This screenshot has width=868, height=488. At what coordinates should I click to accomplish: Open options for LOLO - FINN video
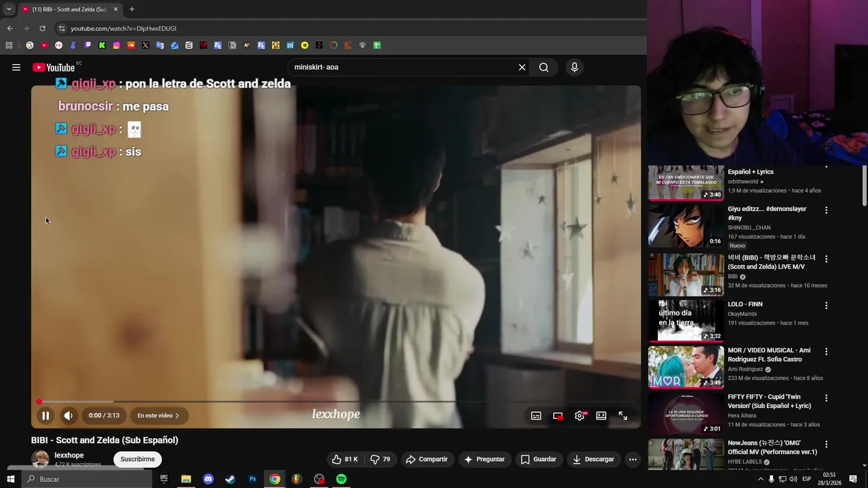click(826, 306)
